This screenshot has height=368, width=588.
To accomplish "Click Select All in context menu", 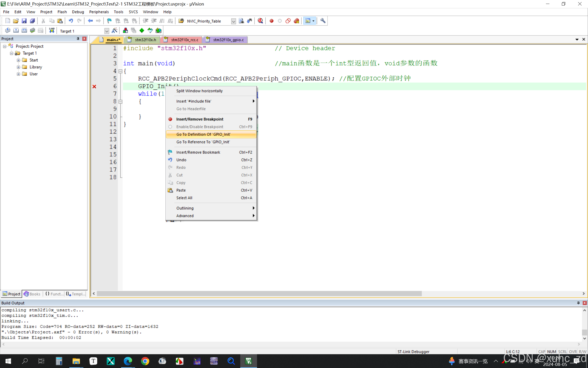I will [x=211, y=198].
